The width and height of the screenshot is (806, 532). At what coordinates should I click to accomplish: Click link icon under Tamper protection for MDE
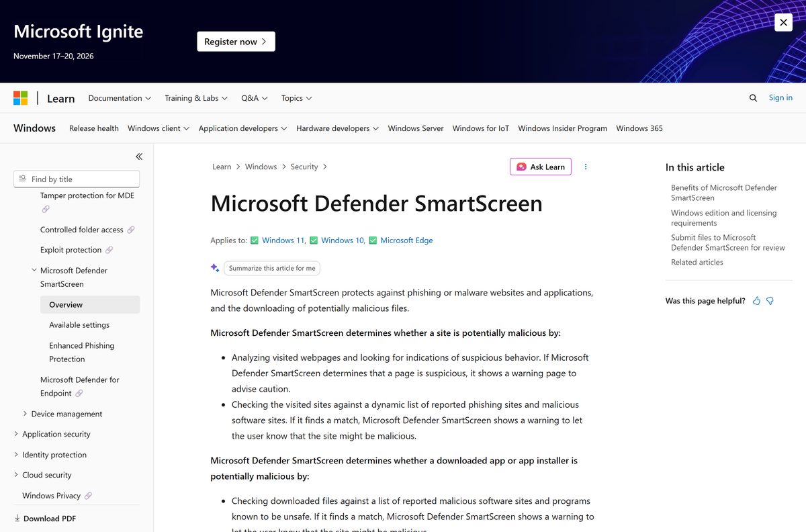click(x=46, y=209)
